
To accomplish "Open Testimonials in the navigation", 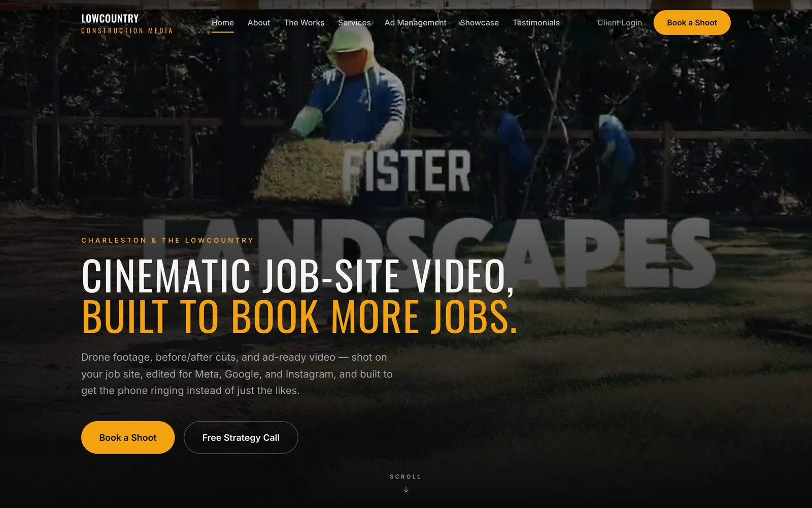I will 536,23.
